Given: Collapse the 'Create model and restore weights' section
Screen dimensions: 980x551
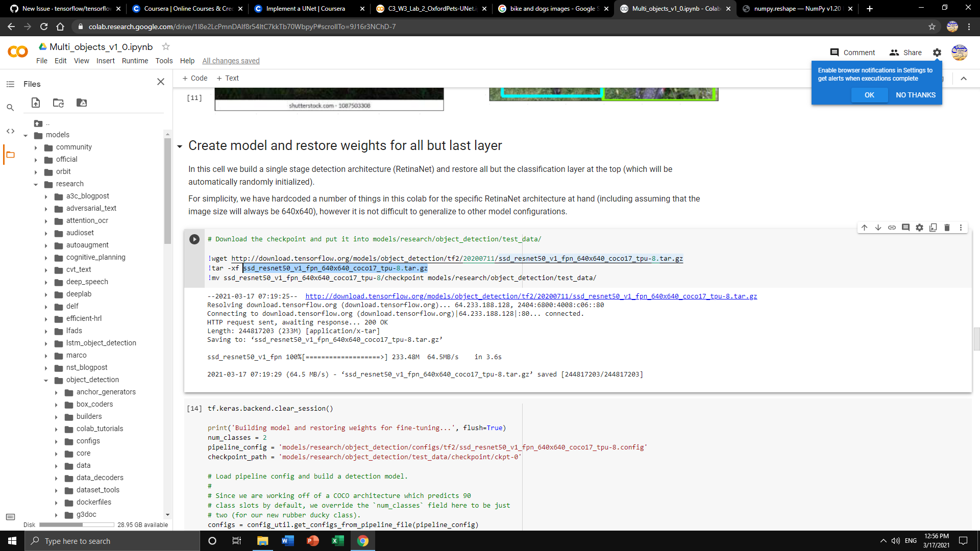Looking at the screenshot, I should [x=180, y=146].
